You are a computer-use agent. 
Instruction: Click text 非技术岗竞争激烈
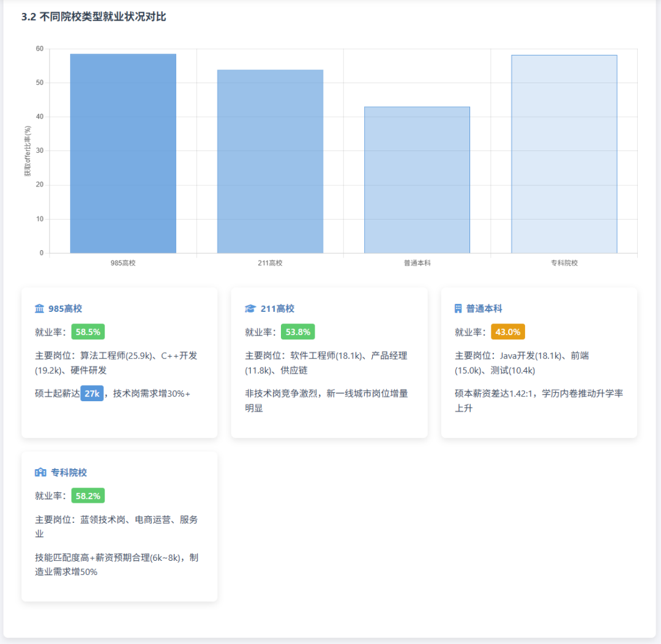(281, 394)
